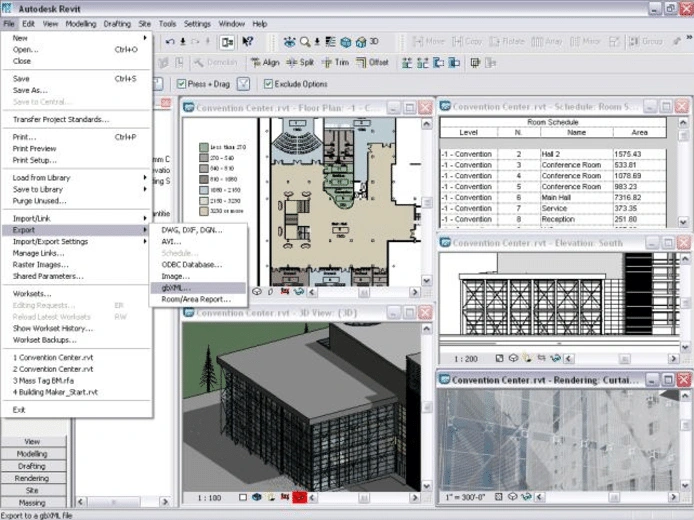Click the red icon on 3D view bar
Image resolution: width=694 pixels, height=520 pixels.
(x=300, y=497)
